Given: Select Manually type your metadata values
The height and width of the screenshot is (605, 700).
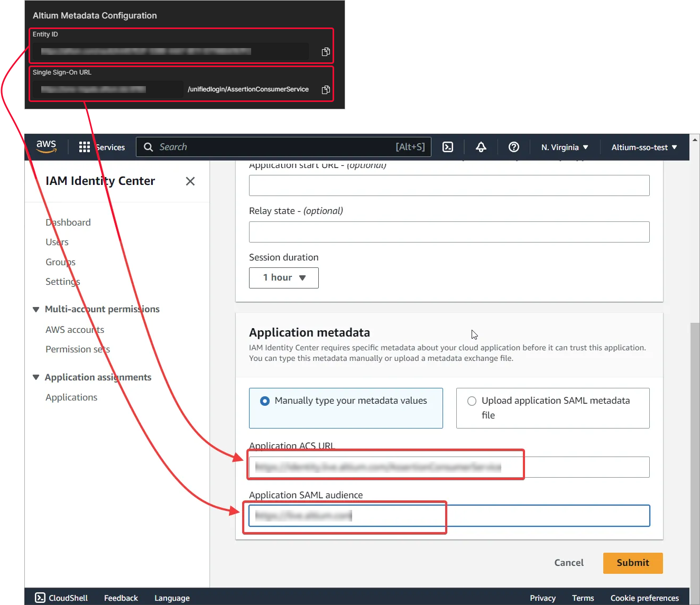Looking at the screenshot, I should tap(346, 408).
